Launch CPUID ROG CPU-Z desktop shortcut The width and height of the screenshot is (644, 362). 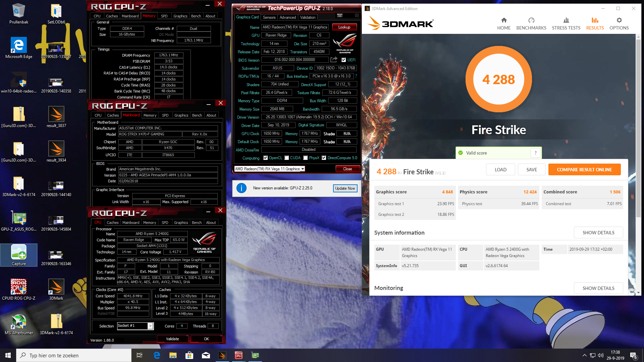click(19, 289)
